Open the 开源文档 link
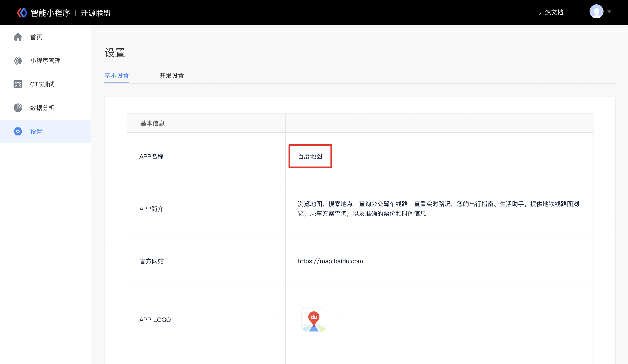This screenshot has height=364, width=628. [x=551, y=12]
